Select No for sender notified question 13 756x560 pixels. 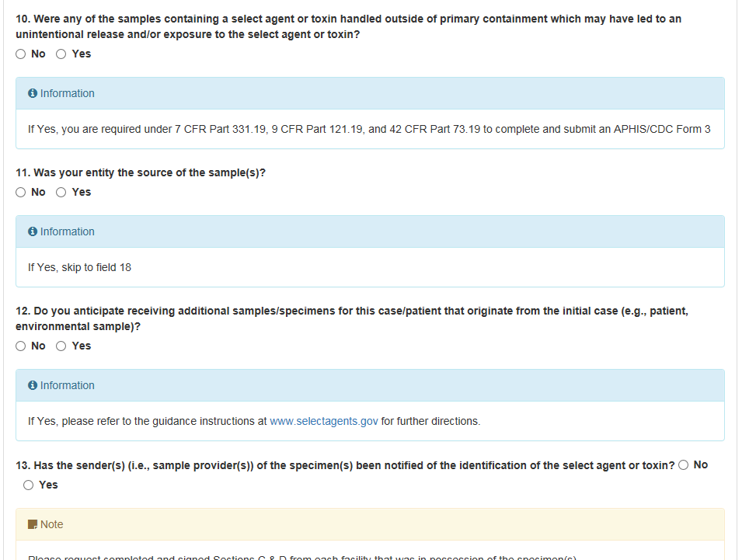(x=683, y=465)
